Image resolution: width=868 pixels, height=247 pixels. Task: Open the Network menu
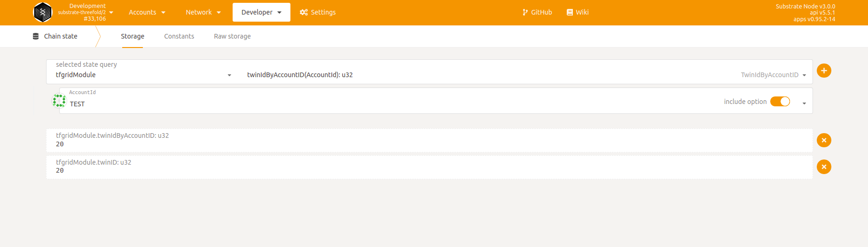203,12
